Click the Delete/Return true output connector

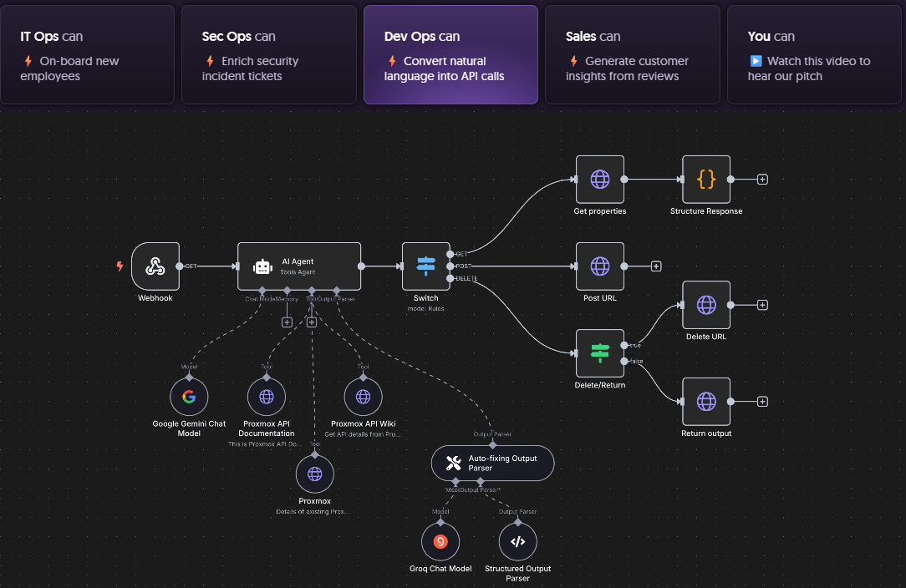[x=624, y=345]
